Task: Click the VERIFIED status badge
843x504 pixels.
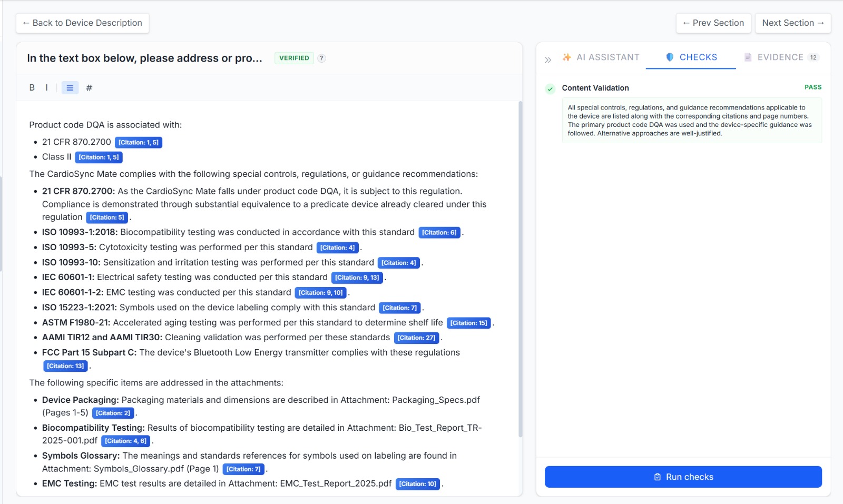Action: 295,58
